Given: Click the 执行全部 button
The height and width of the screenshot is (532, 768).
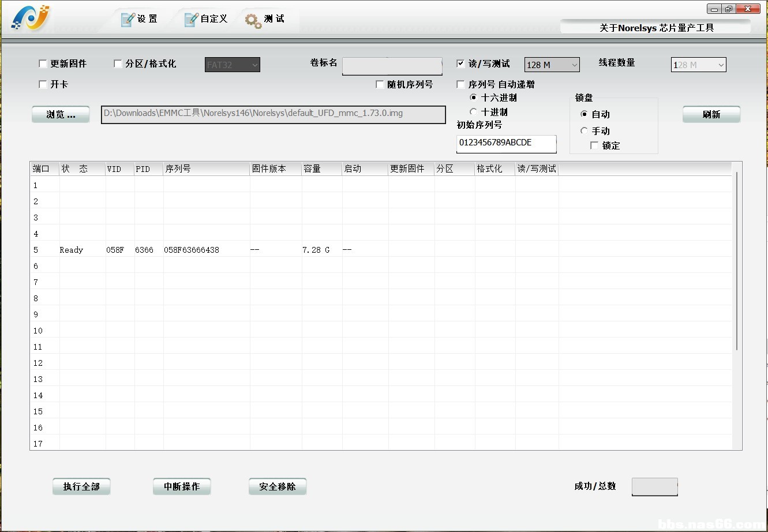Looking at the screenshot, I should [81, 486].
